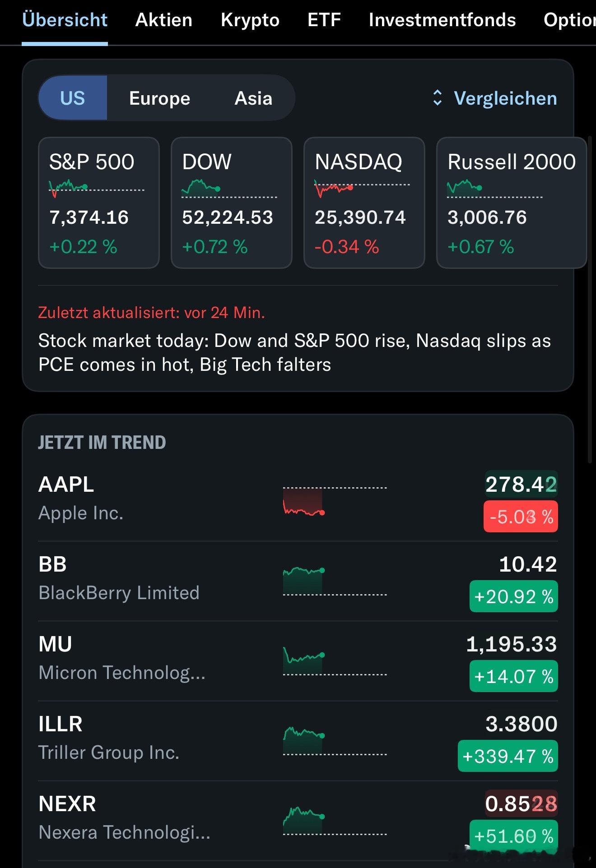Read the Stock market today headline
596x868 pixels.
(294, 352)
